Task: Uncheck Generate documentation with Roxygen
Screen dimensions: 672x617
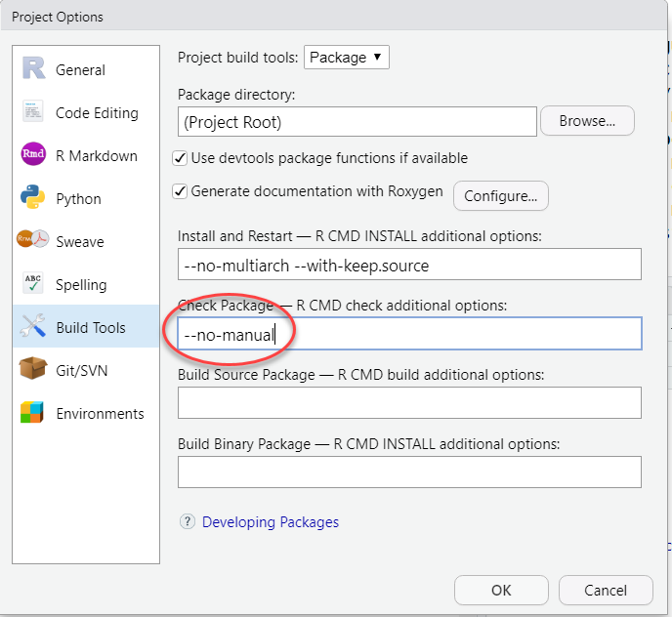Action: (x=180, y=192)
